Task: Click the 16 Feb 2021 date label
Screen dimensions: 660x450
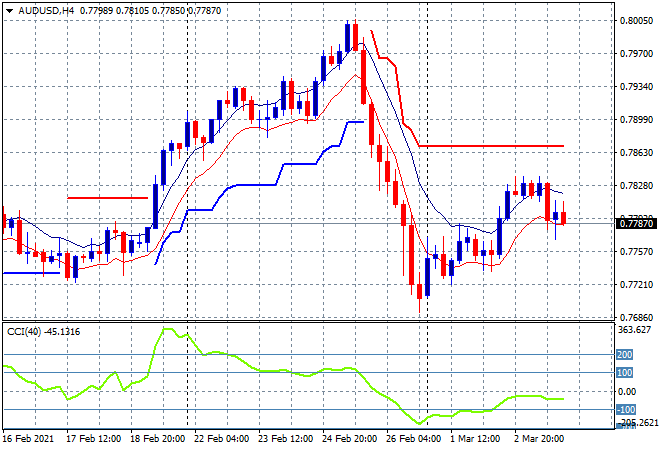Action: tap(29, 439)
